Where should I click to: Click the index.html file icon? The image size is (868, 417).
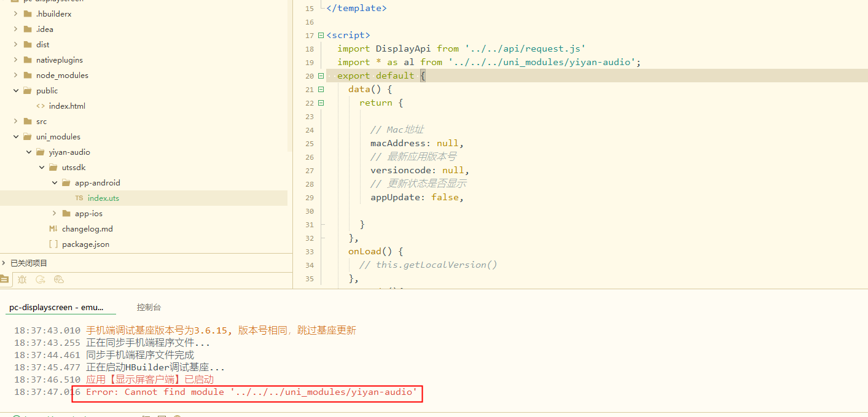coord(41,106)
